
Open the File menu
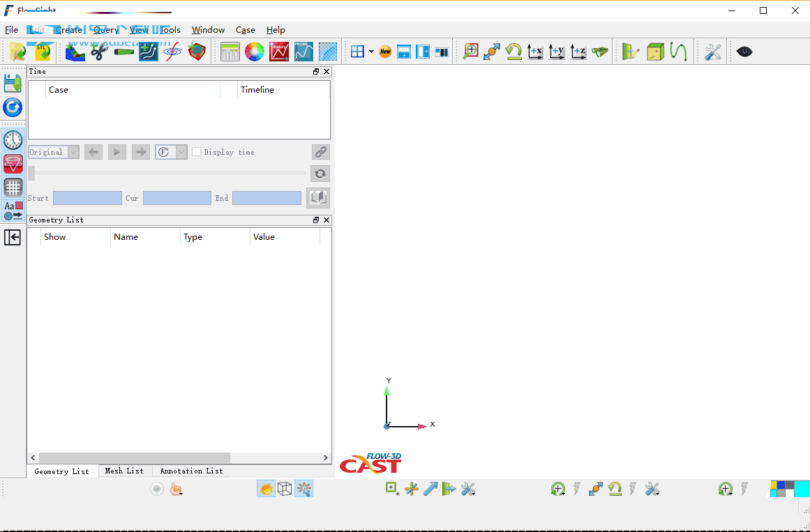(x=11, y=30)
